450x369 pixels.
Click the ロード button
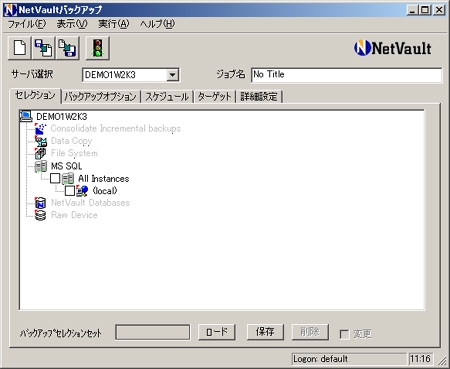coord(217,332)
